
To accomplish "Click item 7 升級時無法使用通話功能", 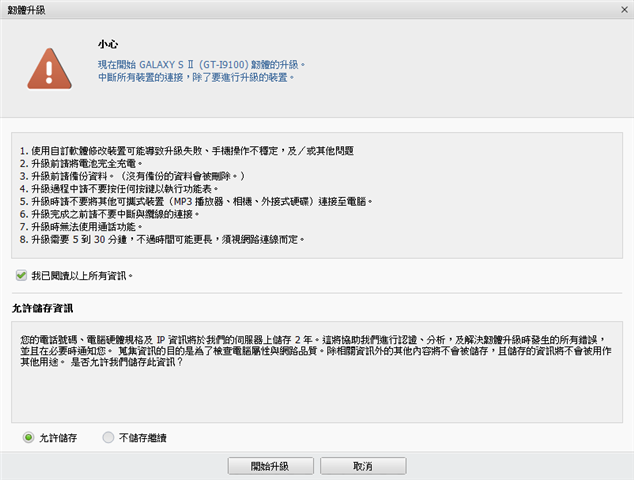I will (x=81, y=227).
